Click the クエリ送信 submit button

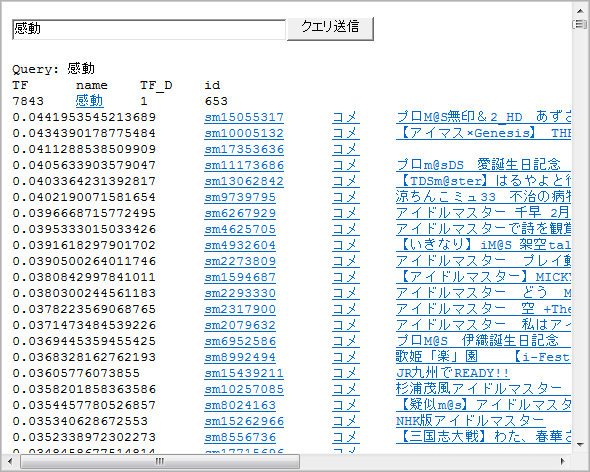pos(330,29)
